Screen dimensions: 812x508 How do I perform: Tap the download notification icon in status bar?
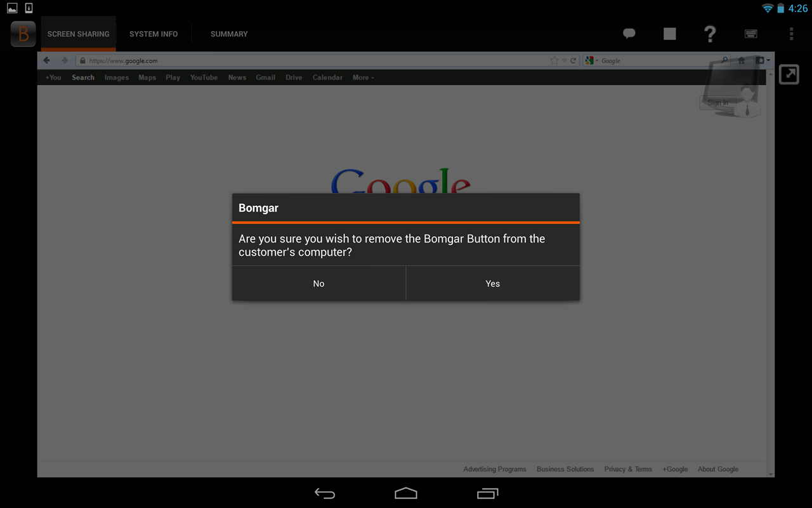pyautogui.click(x=29, y=8)
